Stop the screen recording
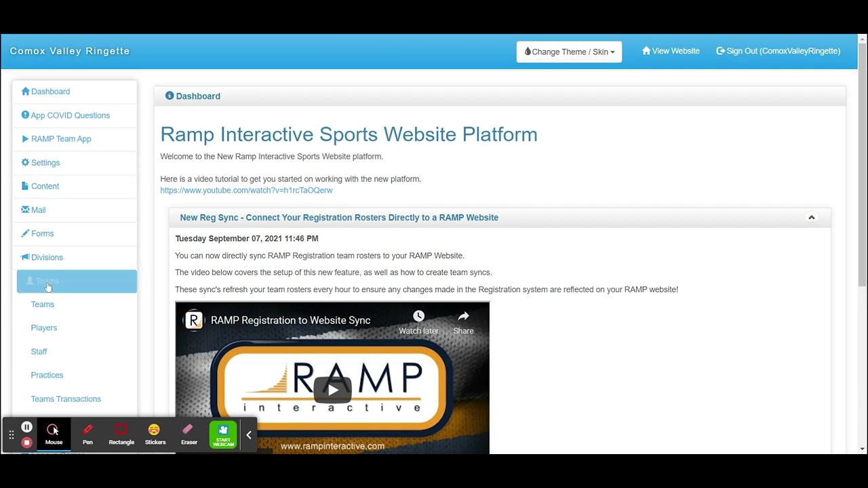Viewport: 868px width, 488px height. 26,443
